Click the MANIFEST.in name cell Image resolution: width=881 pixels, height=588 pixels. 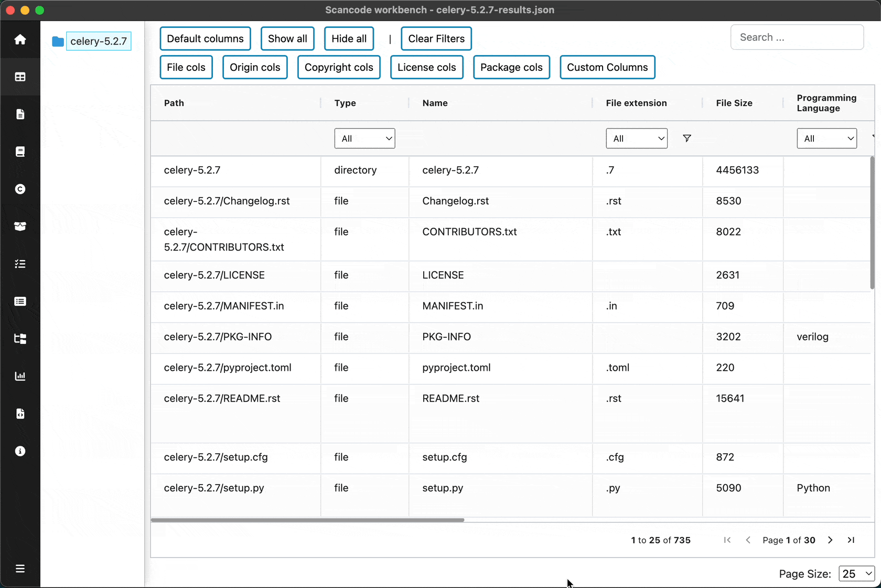500,306
